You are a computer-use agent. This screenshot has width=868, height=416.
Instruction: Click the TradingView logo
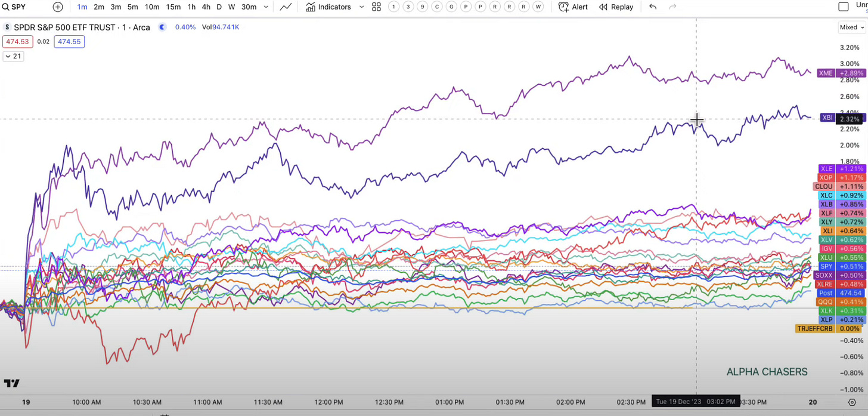tap(11, 383)
